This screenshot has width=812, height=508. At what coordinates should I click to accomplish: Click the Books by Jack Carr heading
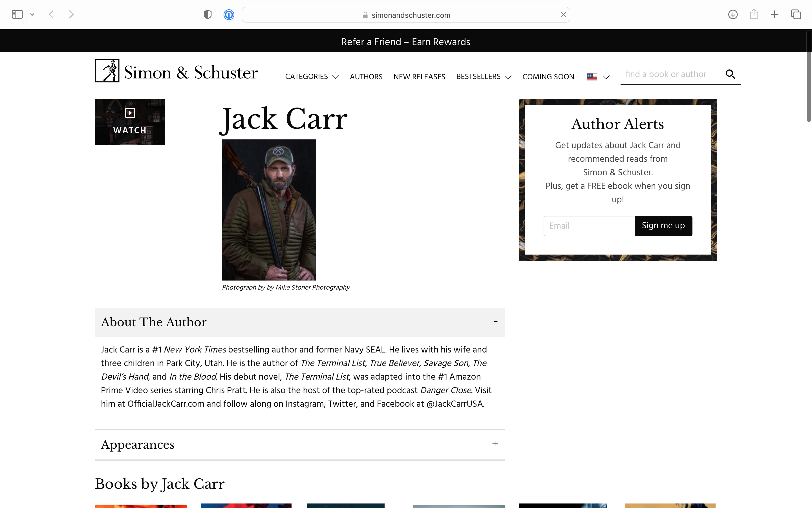tap(160, 484)
